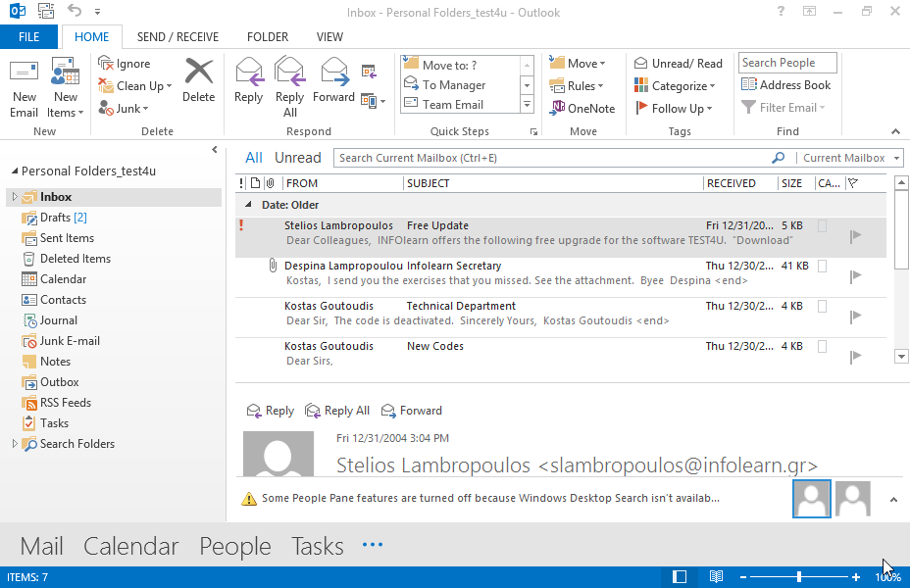Open the New Items menu
Image resolution: width=910 pixels, height=588 pixels.
[65, 88]
